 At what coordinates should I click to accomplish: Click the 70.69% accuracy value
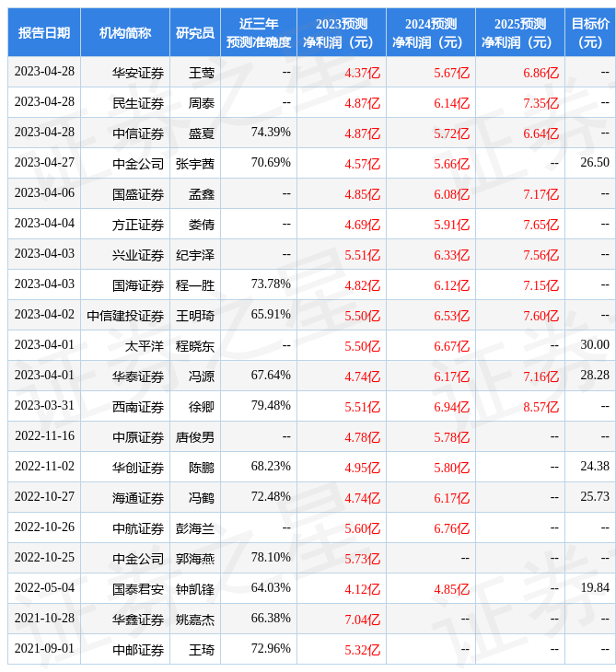point(271,162)
